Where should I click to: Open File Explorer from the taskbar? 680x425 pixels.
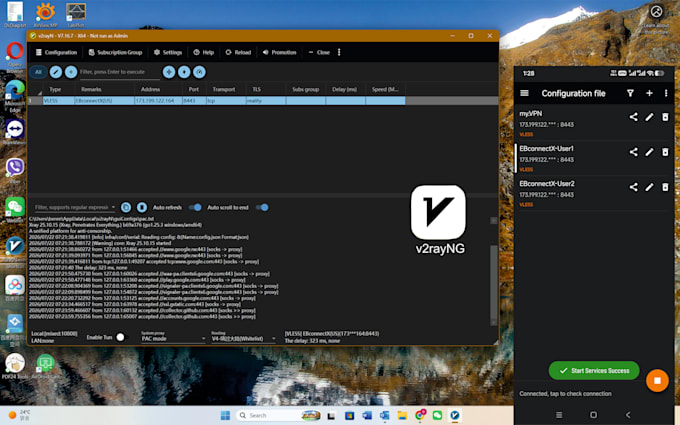pos(402,415)
